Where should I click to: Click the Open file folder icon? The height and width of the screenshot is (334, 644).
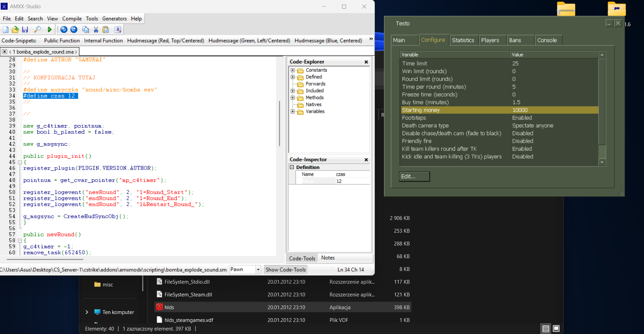click(x=15, y=30)
